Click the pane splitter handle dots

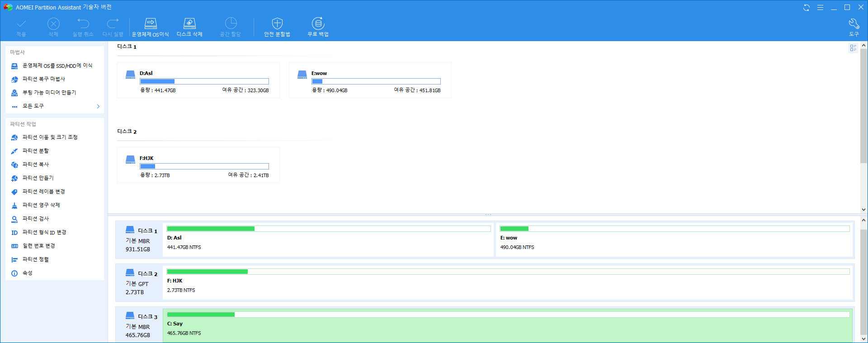click(x=488, y=215)
